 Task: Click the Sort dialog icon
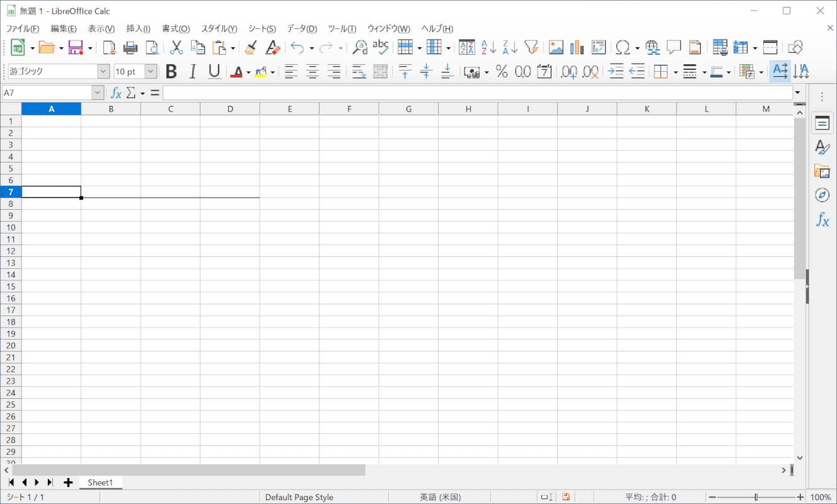(x=467, y=47)
